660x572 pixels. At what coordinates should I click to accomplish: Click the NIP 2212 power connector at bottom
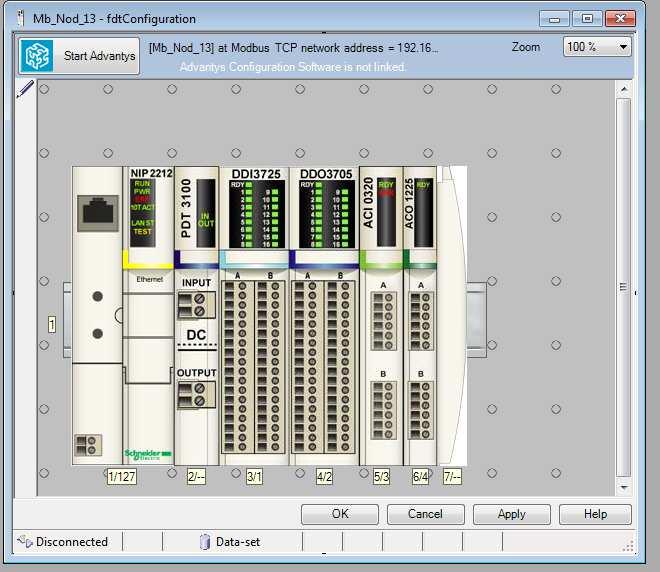88,445
